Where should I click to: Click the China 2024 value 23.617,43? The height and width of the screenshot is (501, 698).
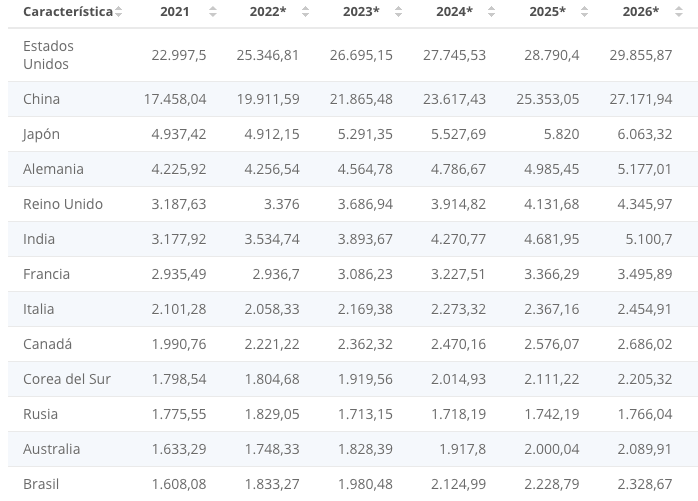(455, 99)
